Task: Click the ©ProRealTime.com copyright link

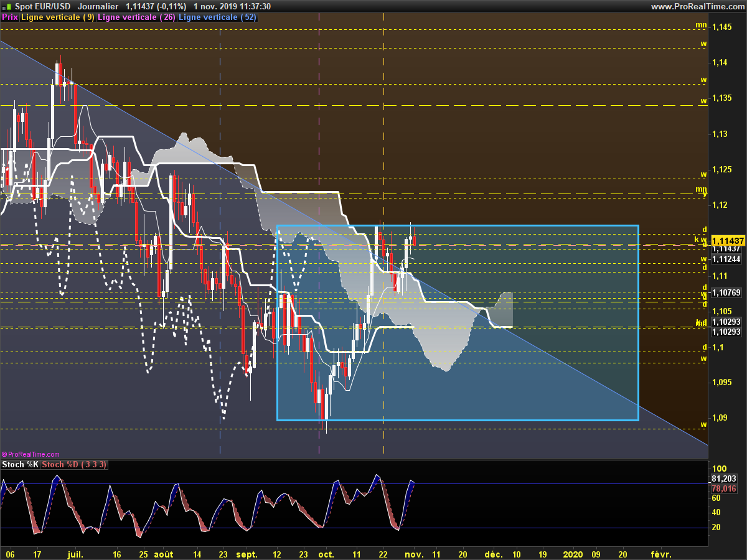Action: coord(31,455)
